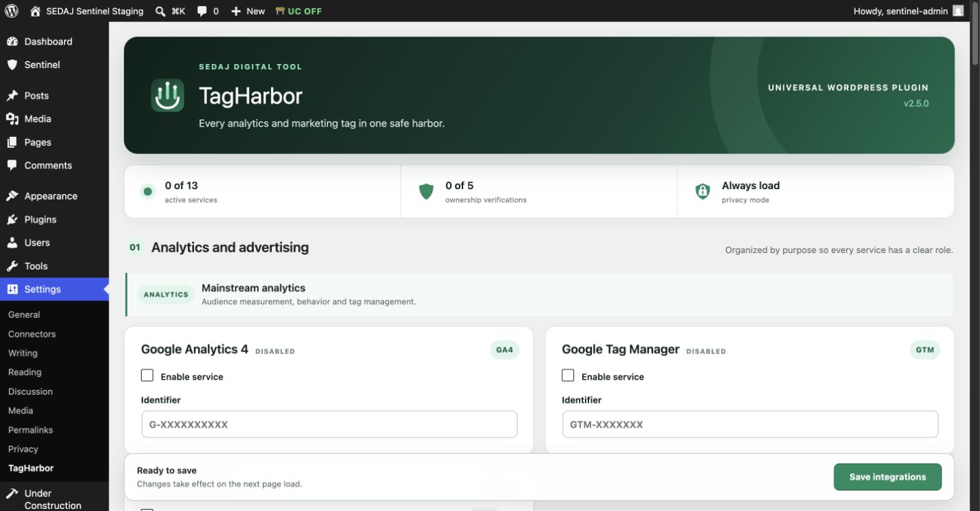Click the 'Mainstream analytics' group title
Image resolution: width=980 pixels, height=511 pixels.
253,288
